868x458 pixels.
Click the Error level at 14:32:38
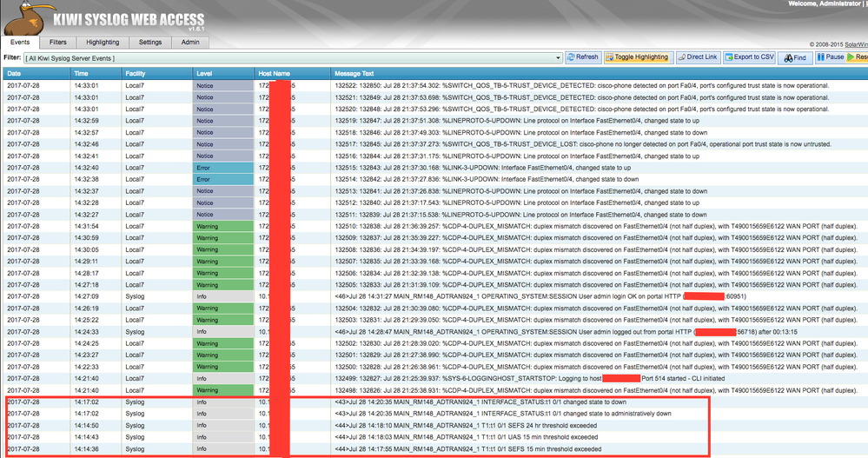(x=223, y=179)
